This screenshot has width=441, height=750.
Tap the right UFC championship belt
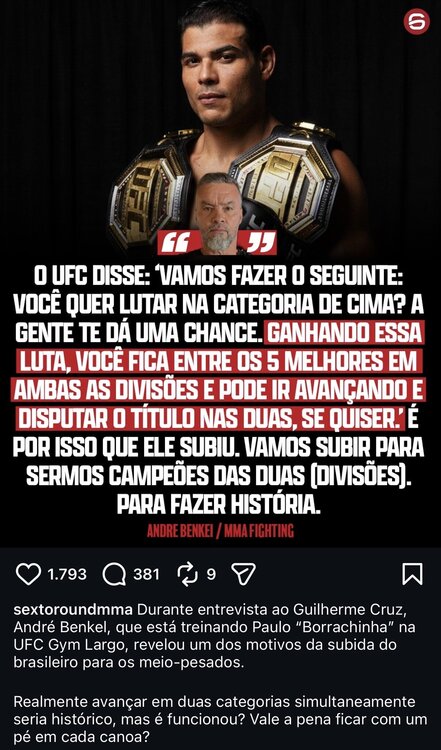point(287,184)
